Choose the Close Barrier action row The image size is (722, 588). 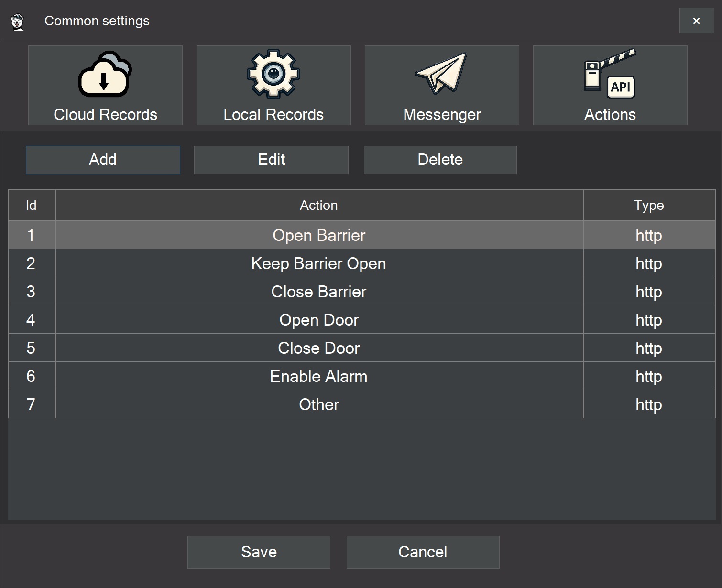click(319, 292)
